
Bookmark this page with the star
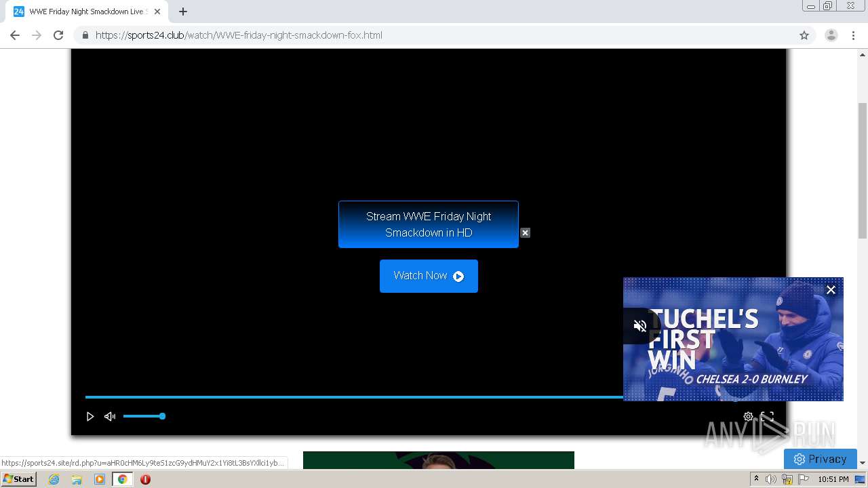(804, 35)
